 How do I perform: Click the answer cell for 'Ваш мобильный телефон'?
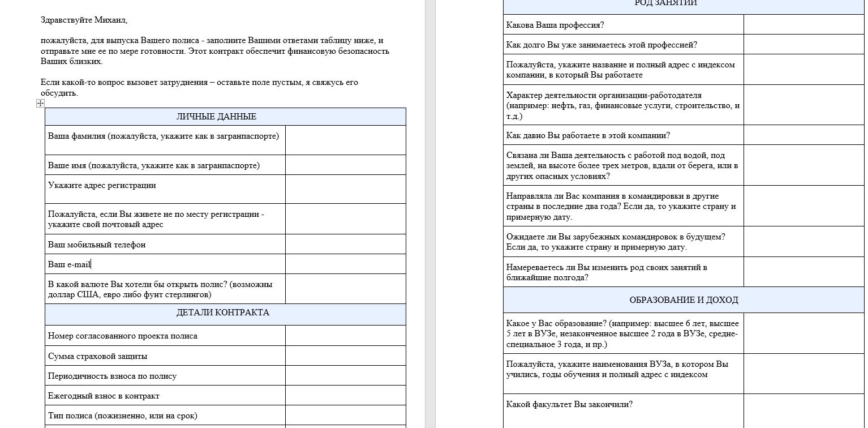pyautogui.click(x=346, y=244)
